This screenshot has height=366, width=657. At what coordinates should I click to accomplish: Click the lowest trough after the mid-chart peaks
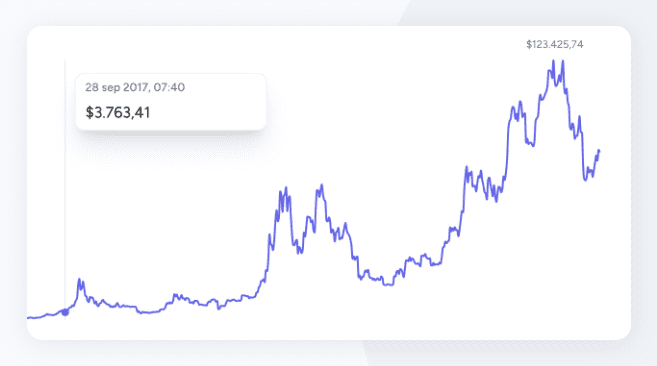point(388,285)
